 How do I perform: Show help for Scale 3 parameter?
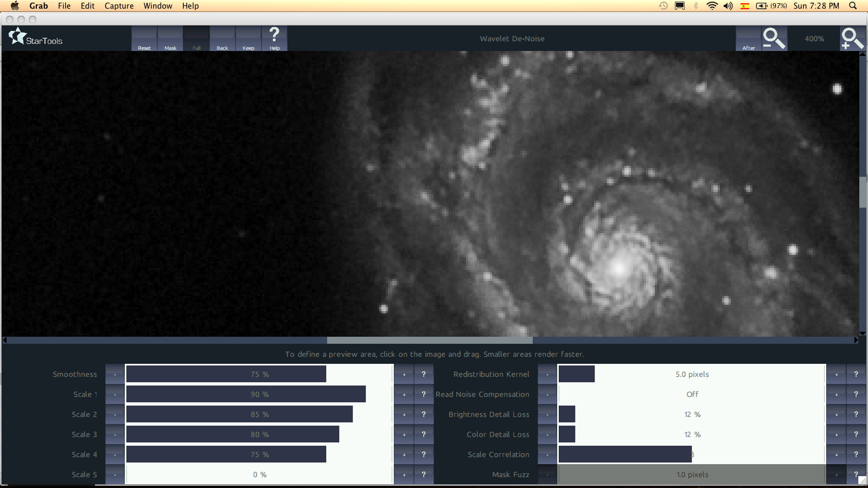424,434
